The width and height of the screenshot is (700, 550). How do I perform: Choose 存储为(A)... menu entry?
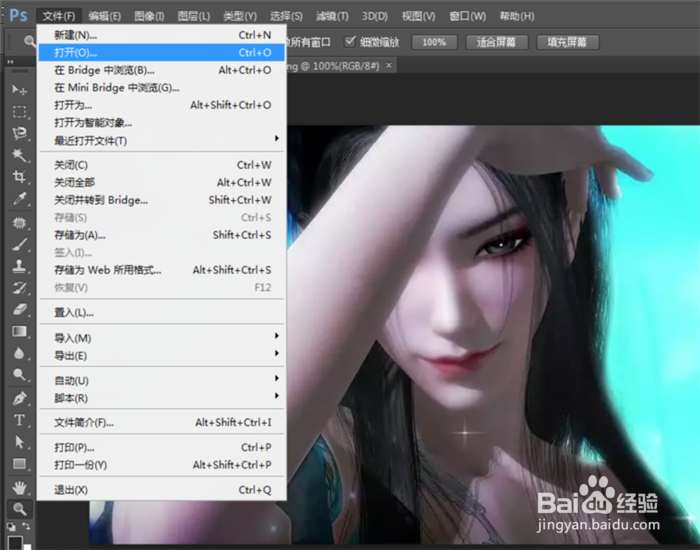point(161,235)
